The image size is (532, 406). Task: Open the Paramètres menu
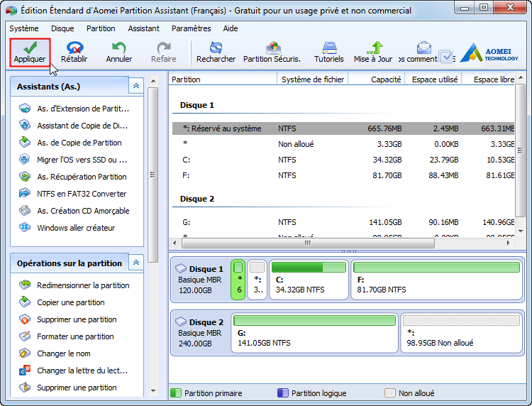click(191, 28)
